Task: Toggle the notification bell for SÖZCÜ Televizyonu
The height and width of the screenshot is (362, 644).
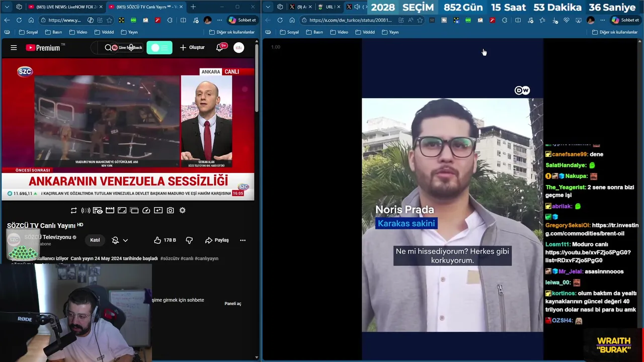Action: pyautogui.click(x=115, y=240)
